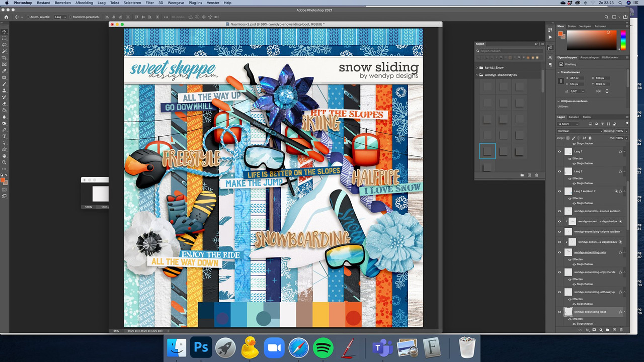Hide the Laag 2 layer

point(559,171)
